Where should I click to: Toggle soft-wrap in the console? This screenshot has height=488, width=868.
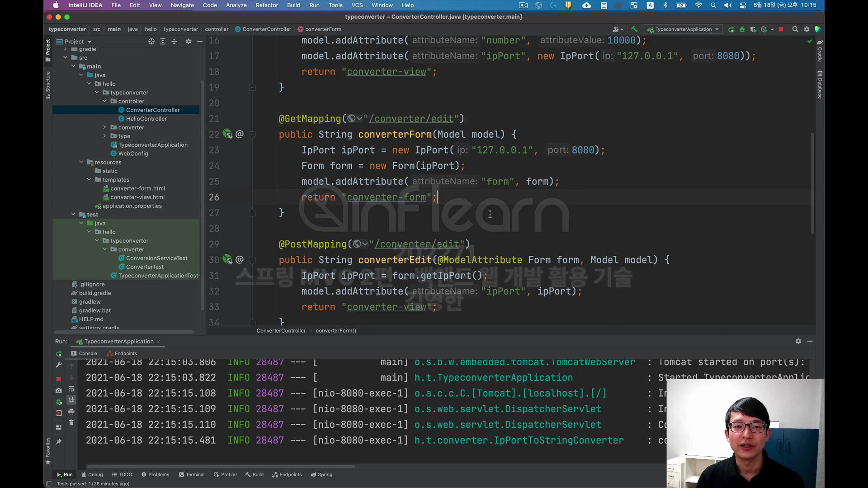click(x=71, y=389)
